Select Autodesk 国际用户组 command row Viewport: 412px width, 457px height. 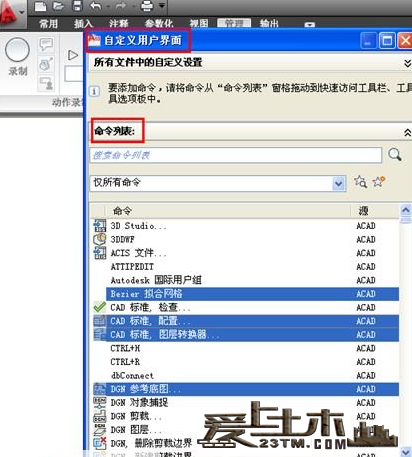tap(245, 280)
